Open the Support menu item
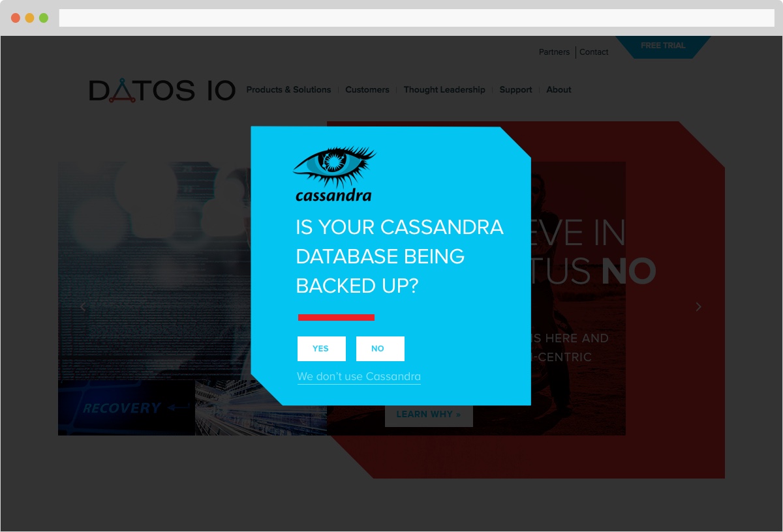 click(x=515, y=90)
